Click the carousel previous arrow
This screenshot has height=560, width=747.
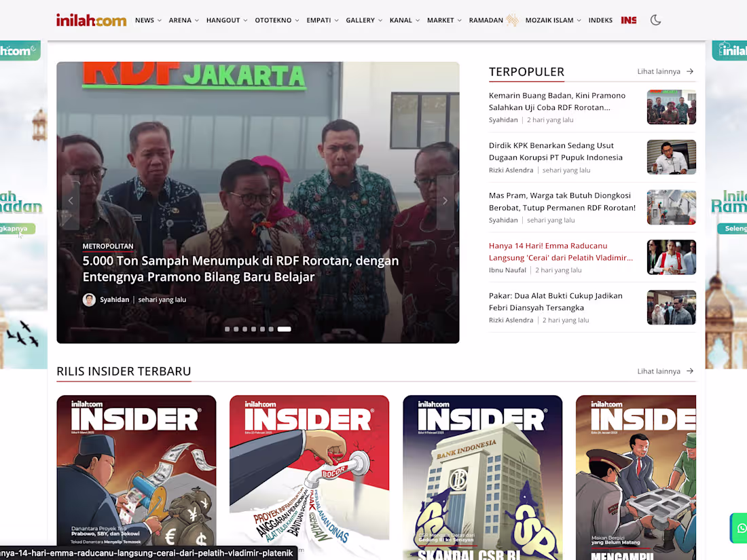tap(71, 200)
